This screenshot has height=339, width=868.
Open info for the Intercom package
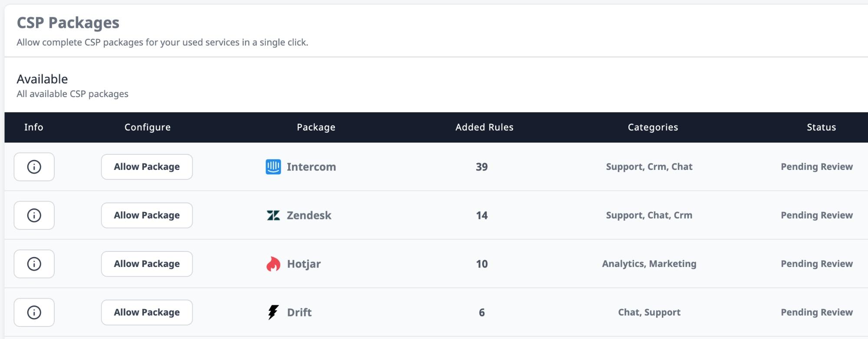(x=34, y=167)
